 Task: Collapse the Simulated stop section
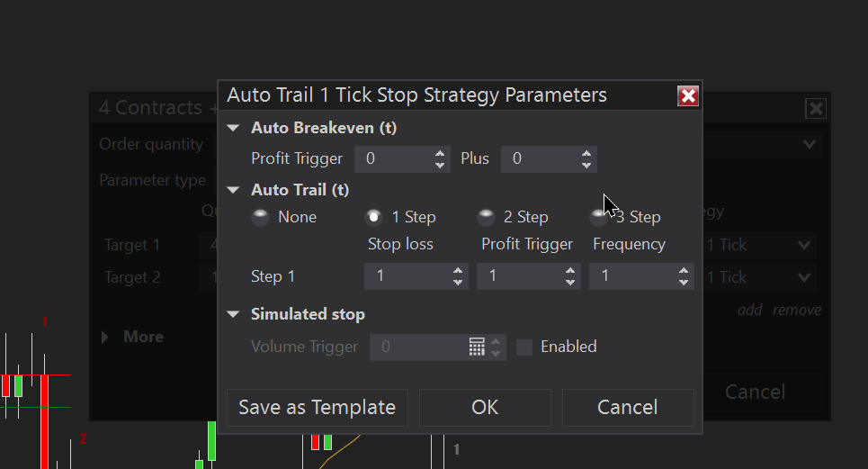234,314
